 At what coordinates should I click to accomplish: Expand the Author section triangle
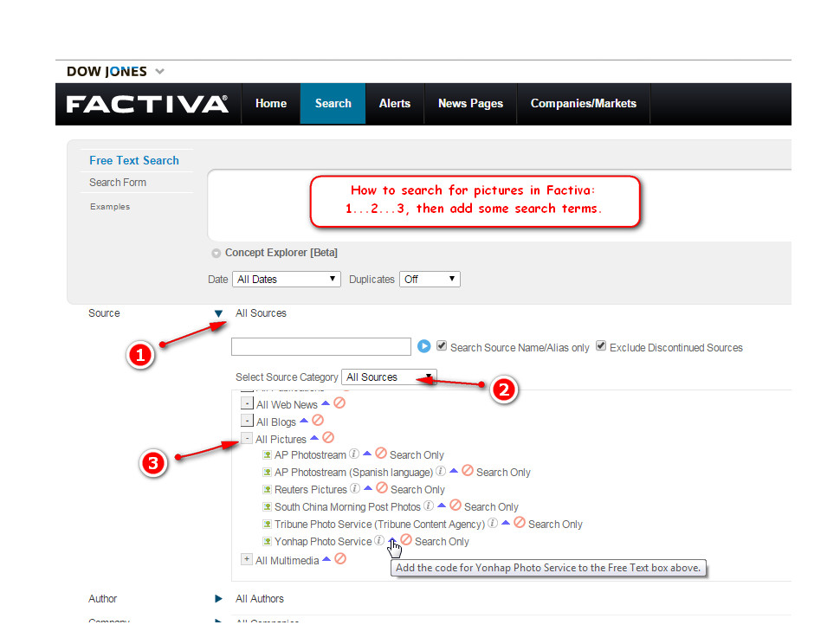pyautogui.click(x=218, y=598)
